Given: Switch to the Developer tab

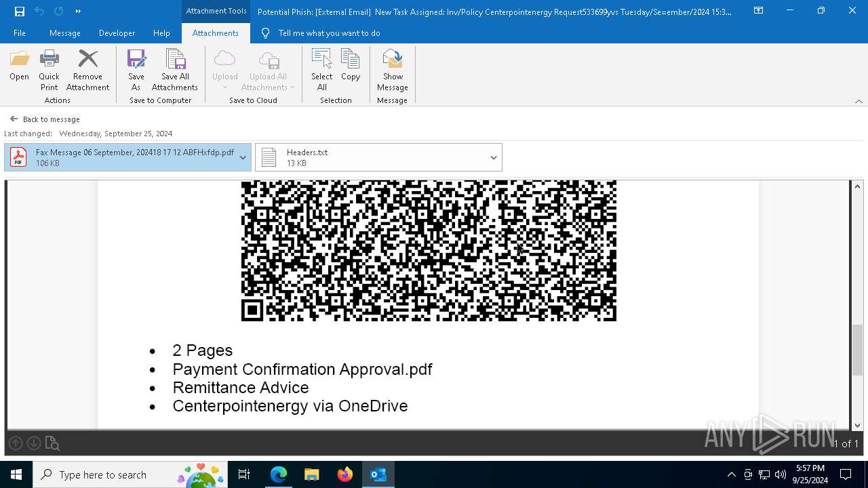Looking at the screenshot, I should (x=117, y=33).
